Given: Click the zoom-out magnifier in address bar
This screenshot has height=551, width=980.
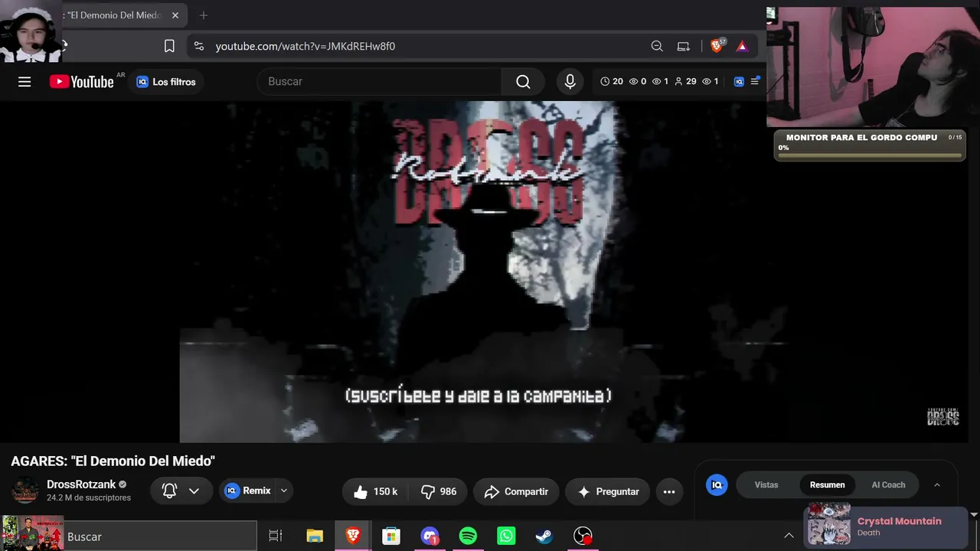Looking at the screenshot, I should point(657,46).
